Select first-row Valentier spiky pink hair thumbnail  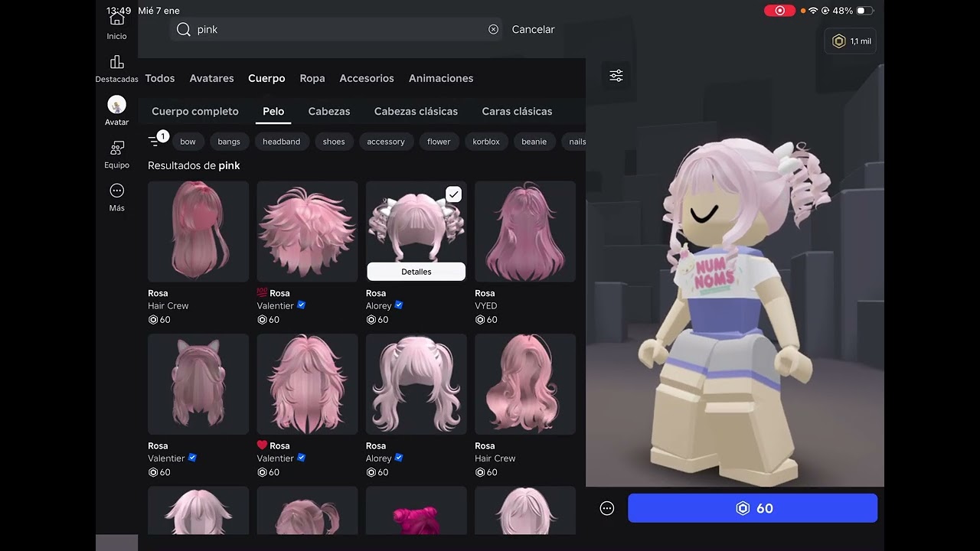(x=307, y=231)
